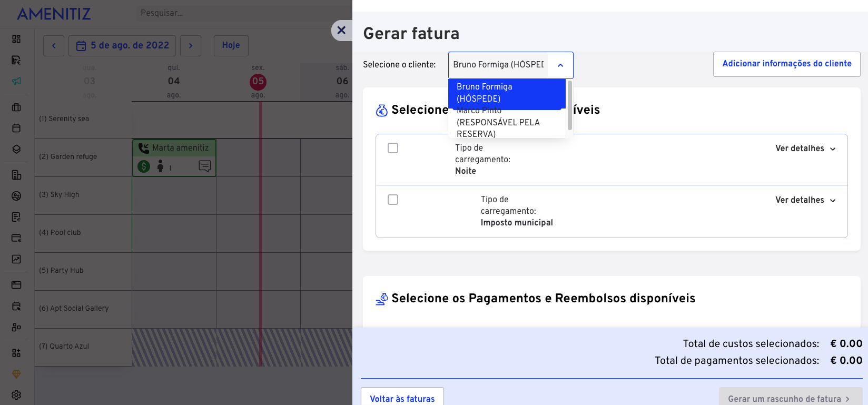Open the dashboard grid icon in sidebar
This screenshot has width=868, height=405.
tap(16, 39)
